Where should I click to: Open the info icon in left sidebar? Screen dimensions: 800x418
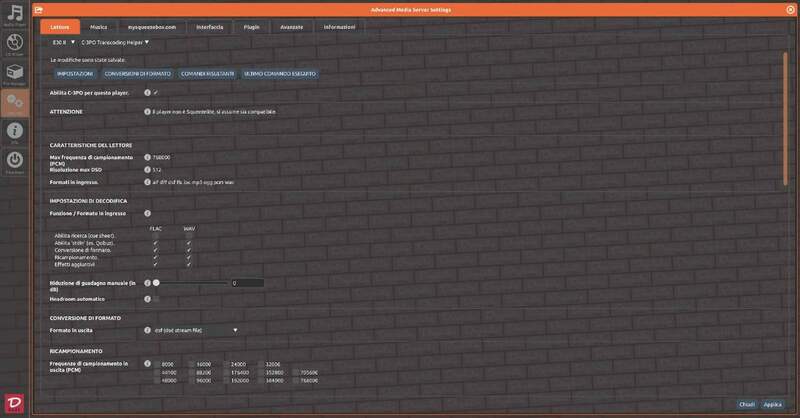tap(15, 131)
